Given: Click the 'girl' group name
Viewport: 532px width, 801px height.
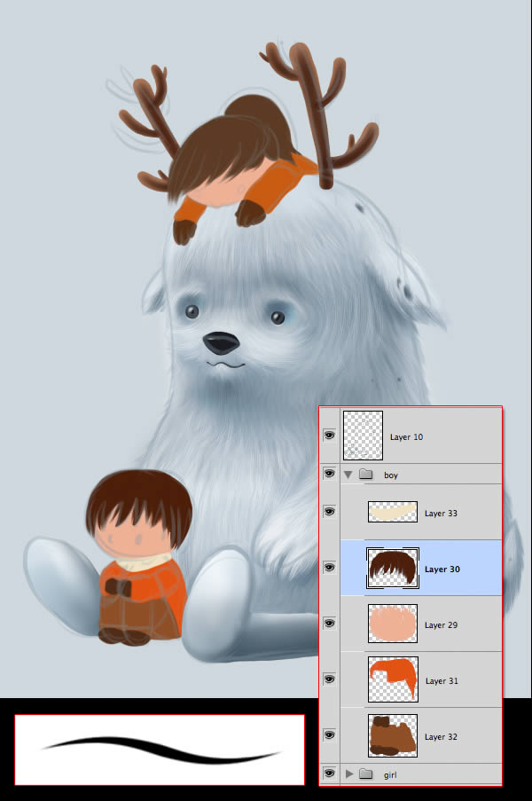Looking at the screenshot, I should (x=390, y=775).
